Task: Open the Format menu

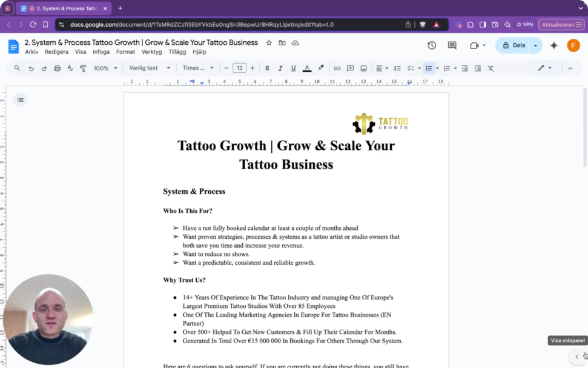Action: pos(125,52)
